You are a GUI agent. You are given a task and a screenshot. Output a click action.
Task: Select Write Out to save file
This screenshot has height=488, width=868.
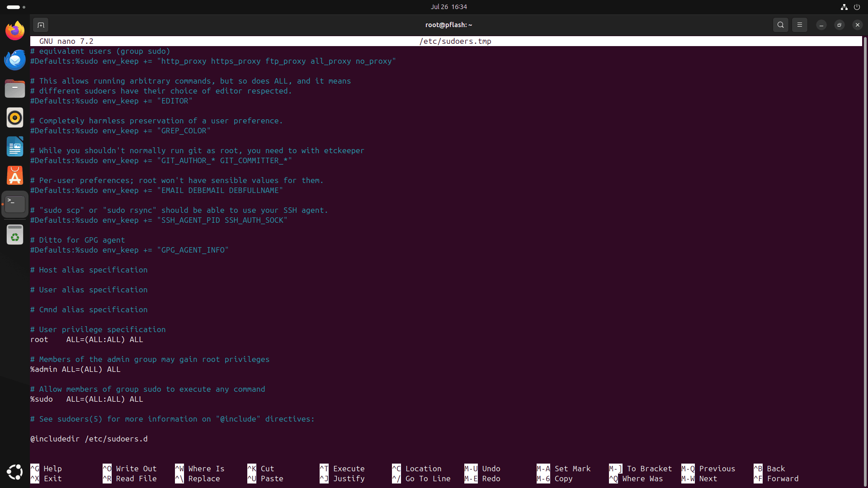pos(136,468)
